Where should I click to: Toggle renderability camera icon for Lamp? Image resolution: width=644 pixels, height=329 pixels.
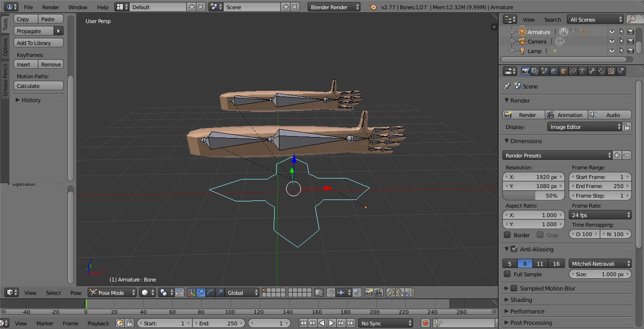point(631,51)
